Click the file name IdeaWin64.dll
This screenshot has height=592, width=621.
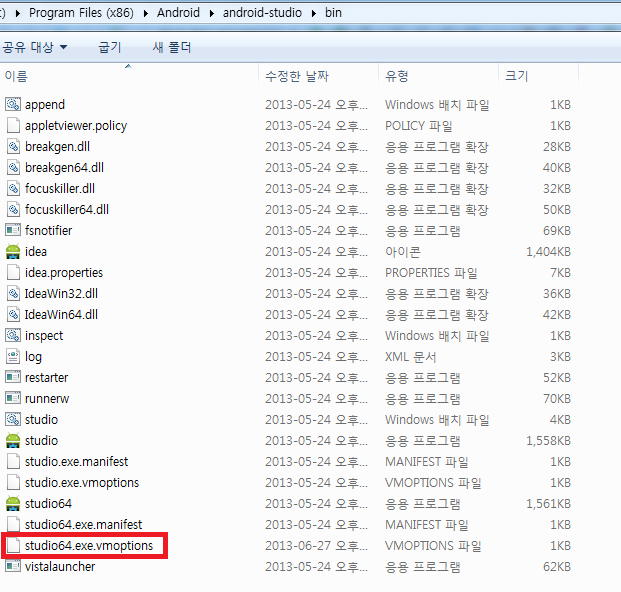click(x=61, y=315)
